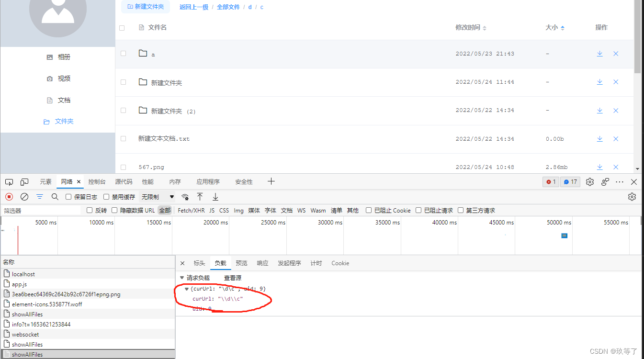
Task: Delete 新建文件夹 with the X icon
Action: point(616,82)
